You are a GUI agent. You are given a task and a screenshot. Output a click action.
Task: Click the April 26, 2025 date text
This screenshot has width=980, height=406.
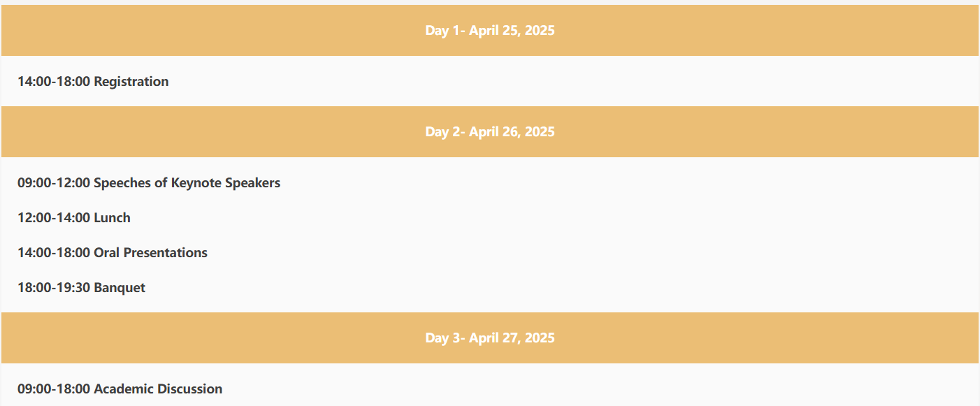coord(512,132)
